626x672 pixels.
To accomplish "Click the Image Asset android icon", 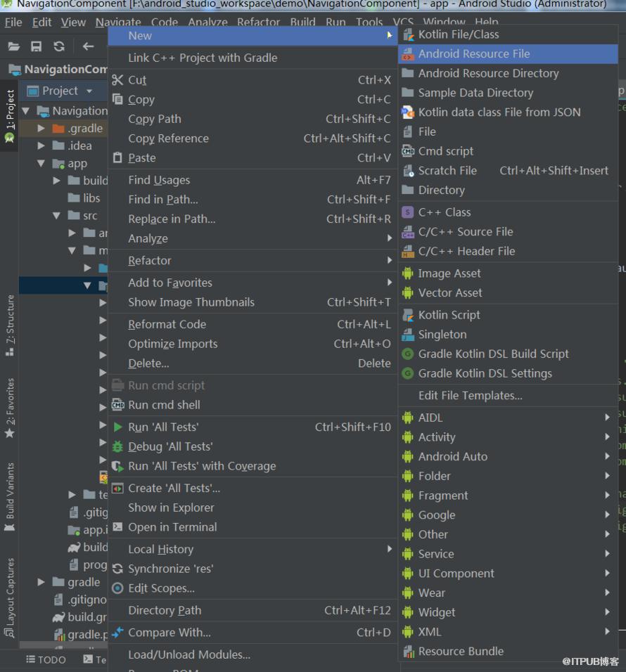I will (x=408, y=273).
